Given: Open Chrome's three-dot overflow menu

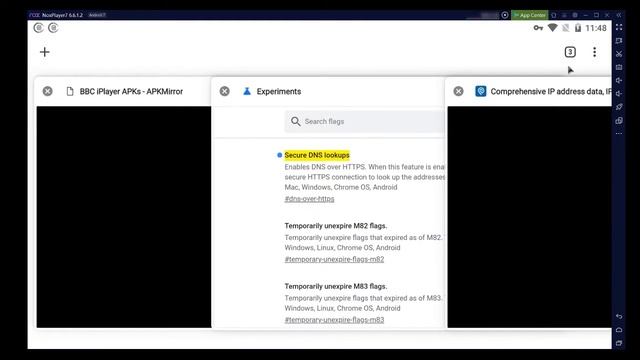Looking at the screenshot, I should click(x=594, y=52).
